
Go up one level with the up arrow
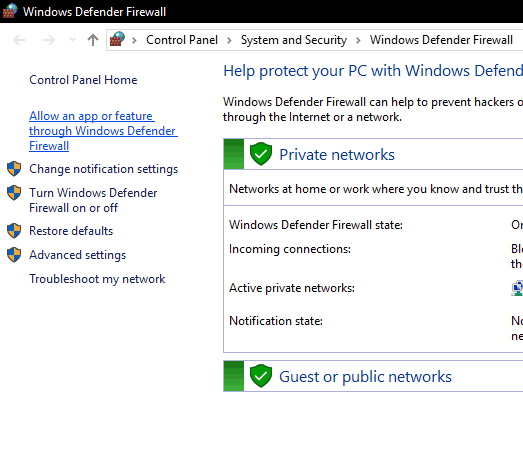[93, 40]
